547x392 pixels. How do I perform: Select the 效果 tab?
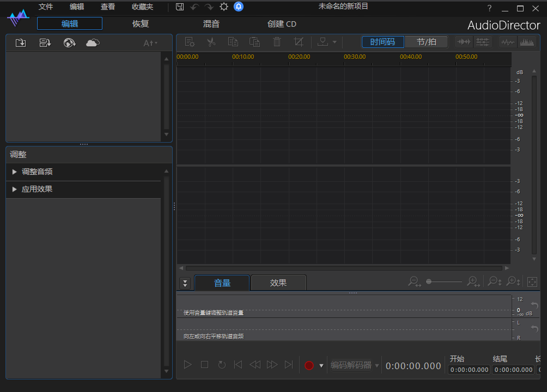pyautogui.click(x=278, y=283)
